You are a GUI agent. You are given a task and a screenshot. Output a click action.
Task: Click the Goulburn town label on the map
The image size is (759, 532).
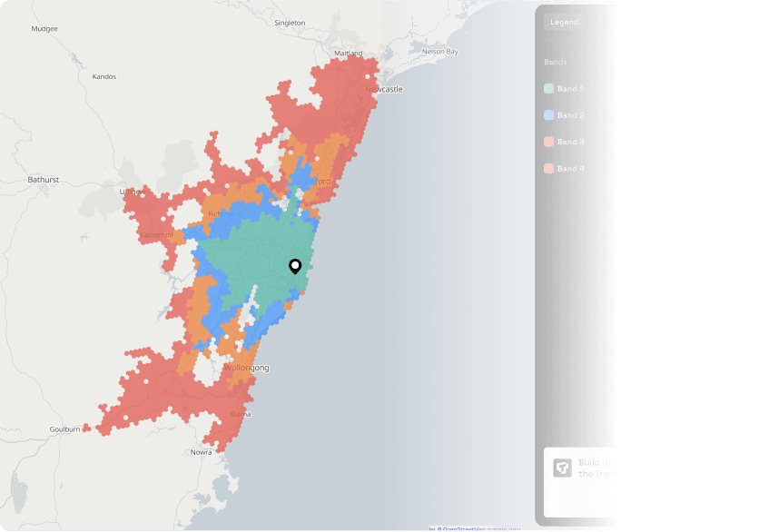[x=64, y=430]
